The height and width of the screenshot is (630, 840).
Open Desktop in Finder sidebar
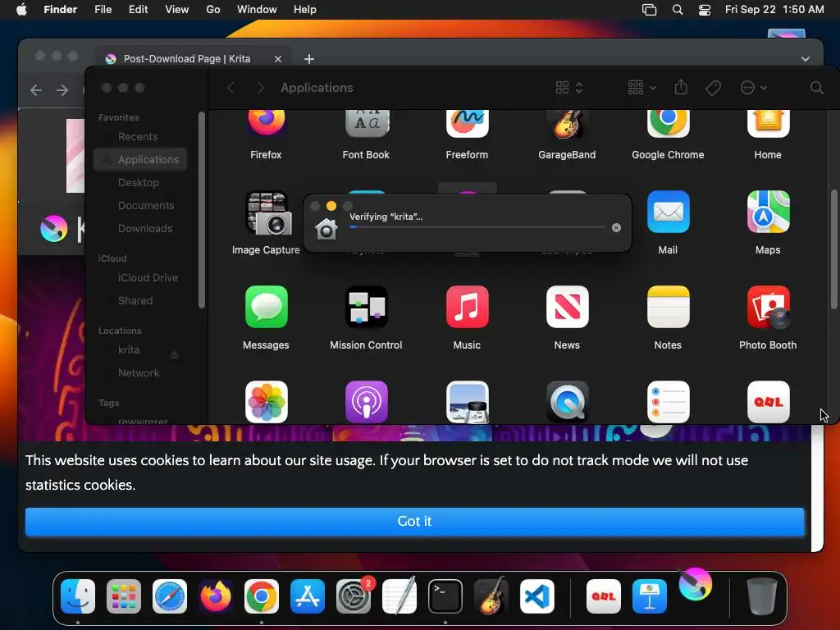click(138, 183)
